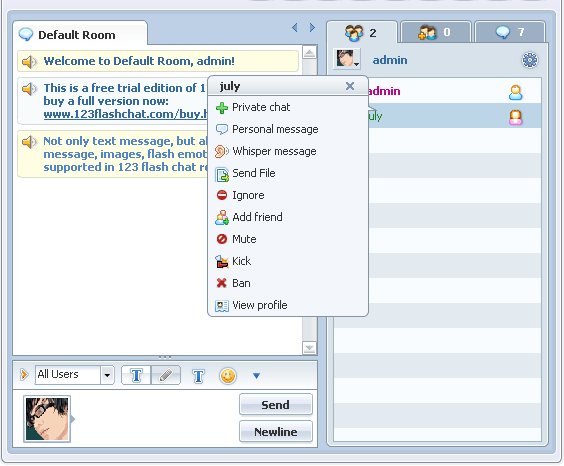Open the settings gear beside admin
The height and width of the screenshot is (466, 564).
coord(529,60)
